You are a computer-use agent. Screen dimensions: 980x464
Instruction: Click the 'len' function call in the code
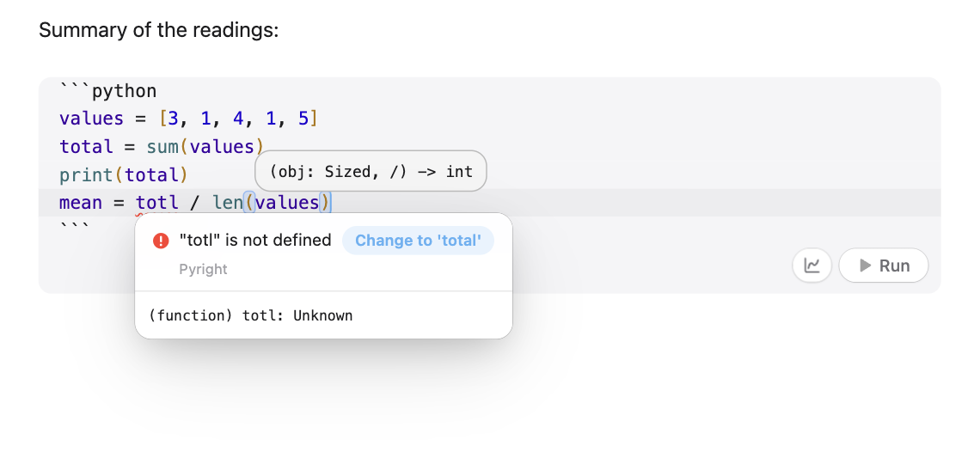click(228, 202)
